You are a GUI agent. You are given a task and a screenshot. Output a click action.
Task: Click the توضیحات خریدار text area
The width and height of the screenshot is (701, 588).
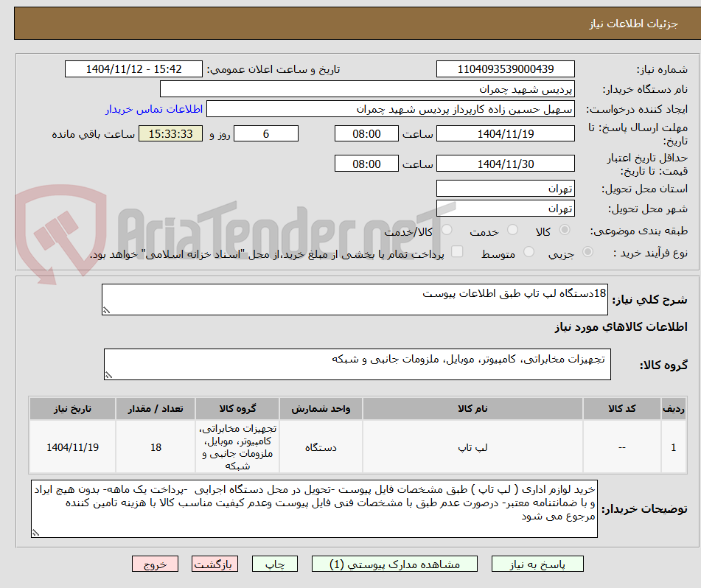pyautogui.click(x=314, y=509)
